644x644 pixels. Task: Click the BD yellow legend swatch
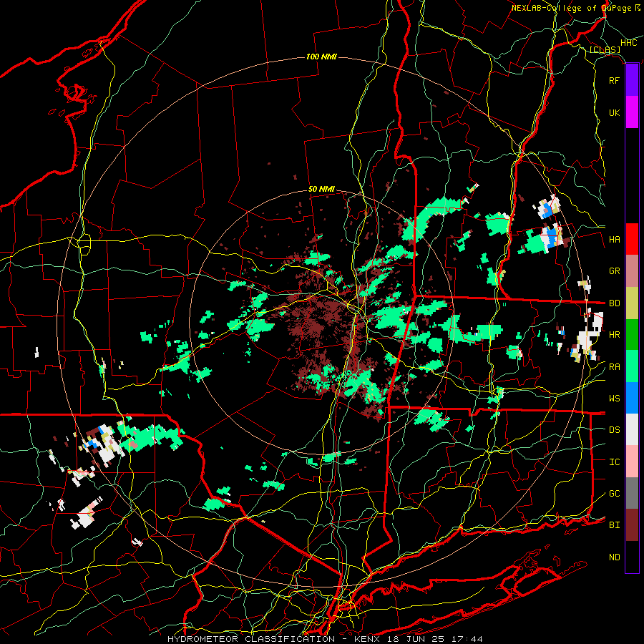(x=632, y=303)
